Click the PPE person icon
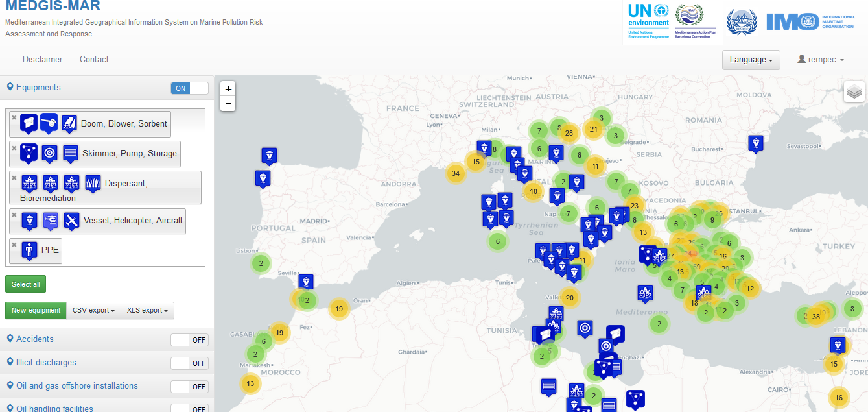 point(29,250)
